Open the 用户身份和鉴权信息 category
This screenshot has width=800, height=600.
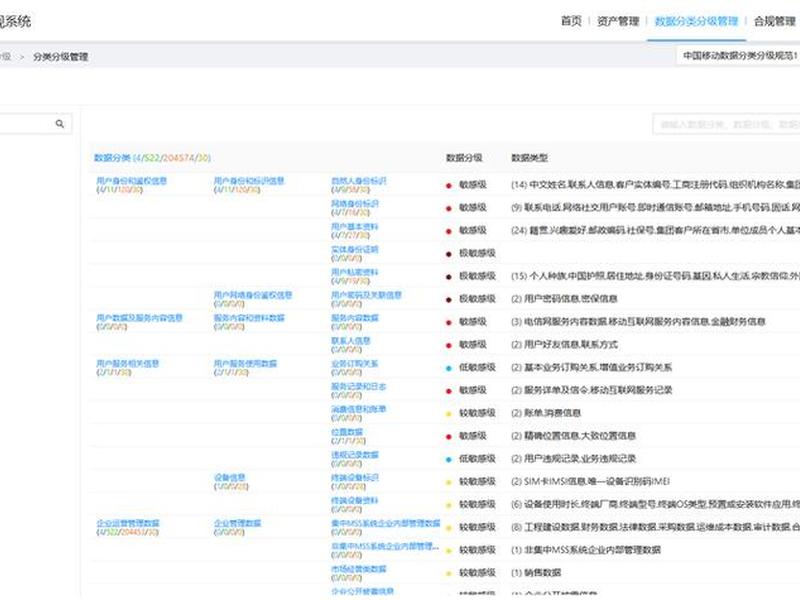click(x=132, y=181)
